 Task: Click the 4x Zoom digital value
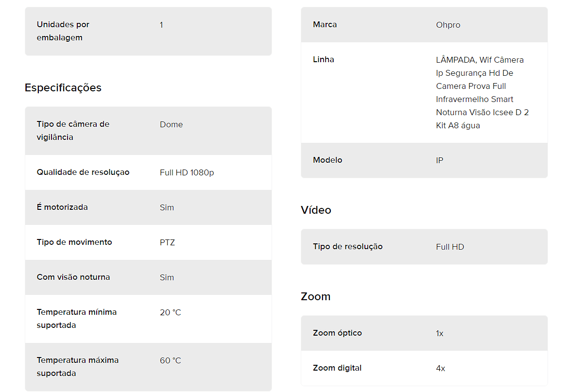[440, 368]
